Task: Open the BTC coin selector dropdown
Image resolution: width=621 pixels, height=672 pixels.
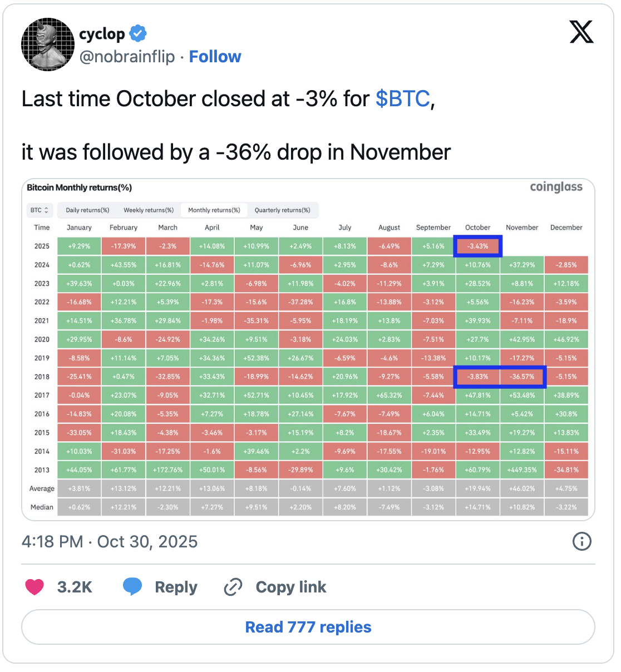Action: pyautogui.click(x=40, y=210)
